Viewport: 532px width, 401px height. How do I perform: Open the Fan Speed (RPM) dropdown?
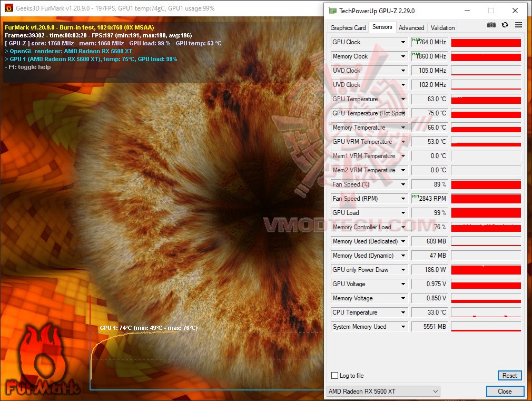(403, 199)
